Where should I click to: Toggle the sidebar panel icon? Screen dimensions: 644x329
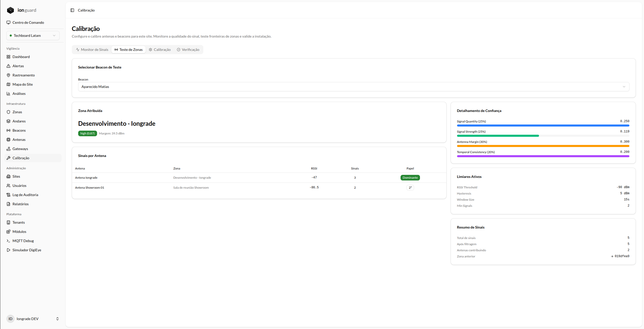click(x=72, y=10)
